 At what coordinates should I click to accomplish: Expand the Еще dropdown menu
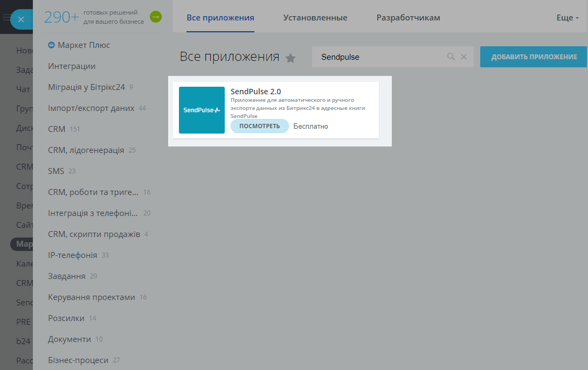click(568, 18)
